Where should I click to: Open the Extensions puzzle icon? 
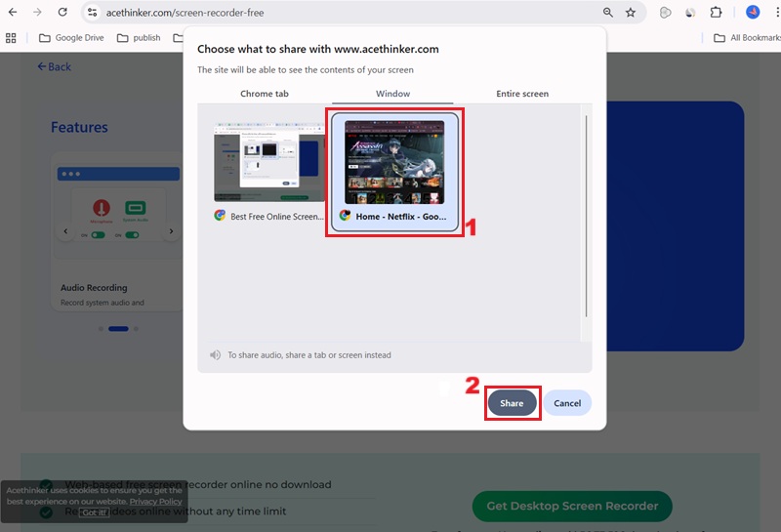716,13
